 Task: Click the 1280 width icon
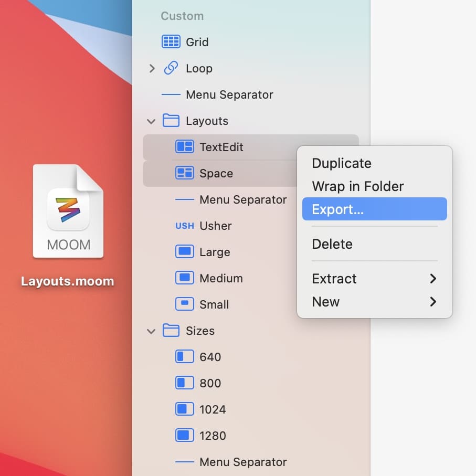pyautogui.click(x=185, y=435)
